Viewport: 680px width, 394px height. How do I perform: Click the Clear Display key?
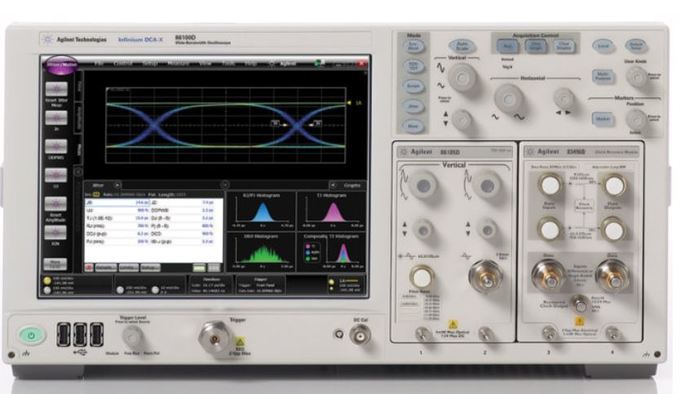(563, 46)
